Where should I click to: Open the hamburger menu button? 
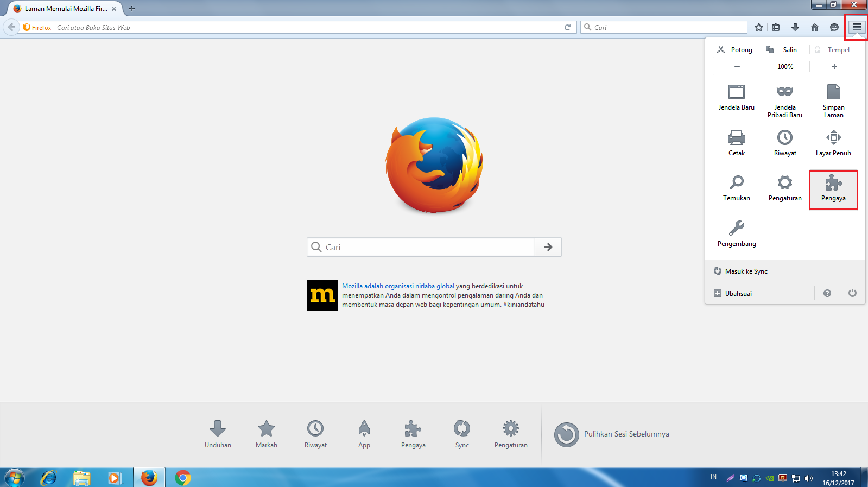[x=857, y=27]
